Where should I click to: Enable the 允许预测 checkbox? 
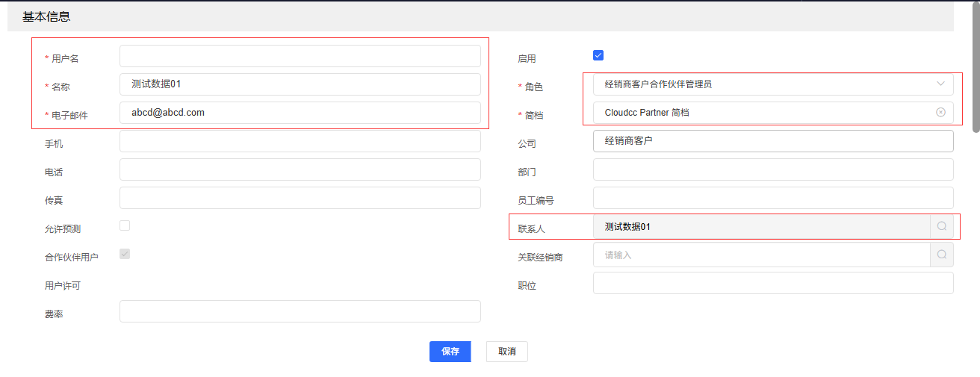pyautogui.click(x=125, y=225)
